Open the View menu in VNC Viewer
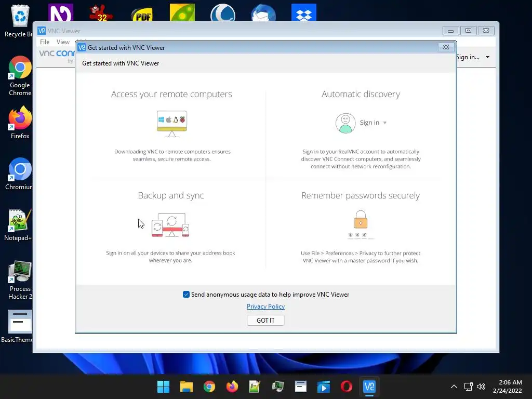 [x=63, y=42]
